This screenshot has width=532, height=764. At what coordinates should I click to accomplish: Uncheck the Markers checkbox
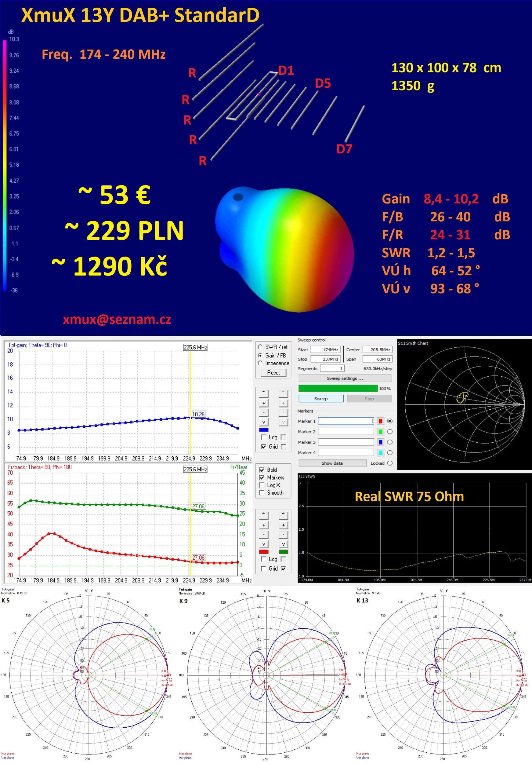pos(262,477)
